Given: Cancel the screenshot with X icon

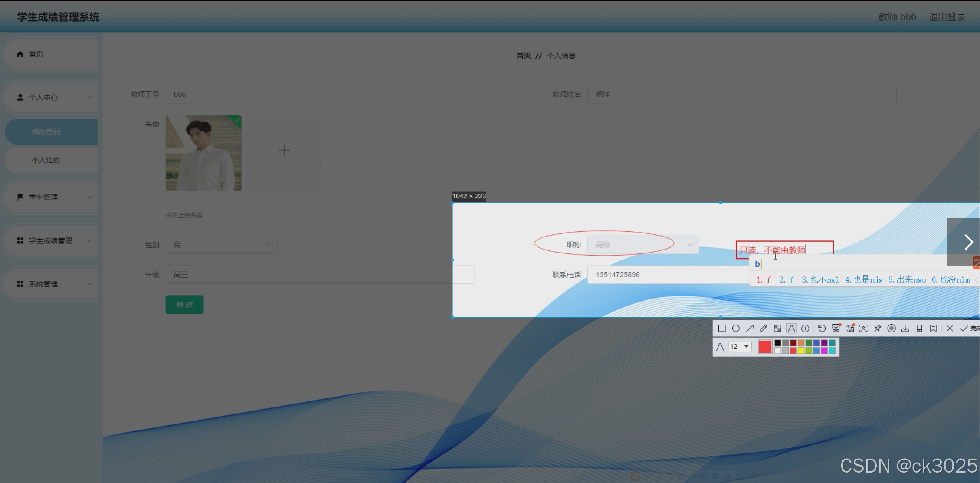Looking at the screenshot, I should pos(950,329).
